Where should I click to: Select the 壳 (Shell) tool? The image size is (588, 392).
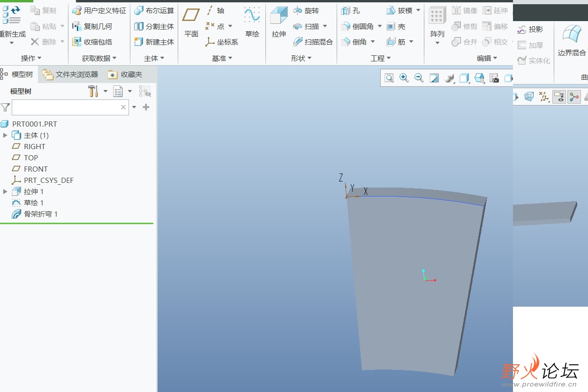[x=396, y=26]
